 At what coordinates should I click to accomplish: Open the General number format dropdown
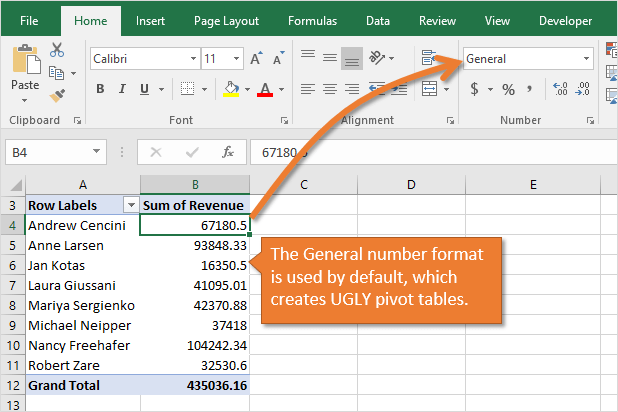[586, 59]
